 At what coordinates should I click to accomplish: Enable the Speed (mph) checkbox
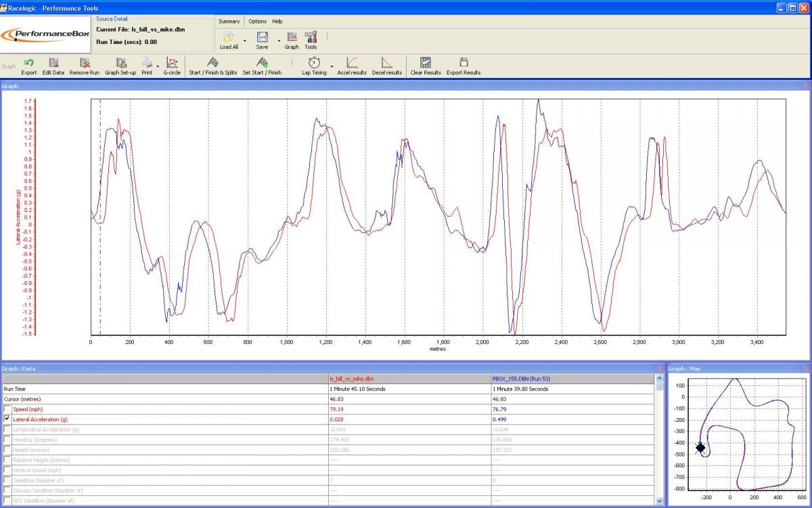click(7, 410)
